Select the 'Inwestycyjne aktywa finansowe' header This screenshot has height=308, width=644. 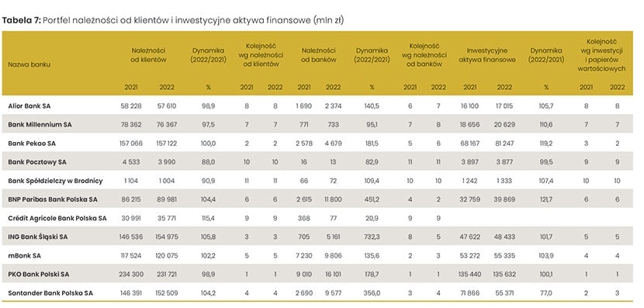(487, 55)
